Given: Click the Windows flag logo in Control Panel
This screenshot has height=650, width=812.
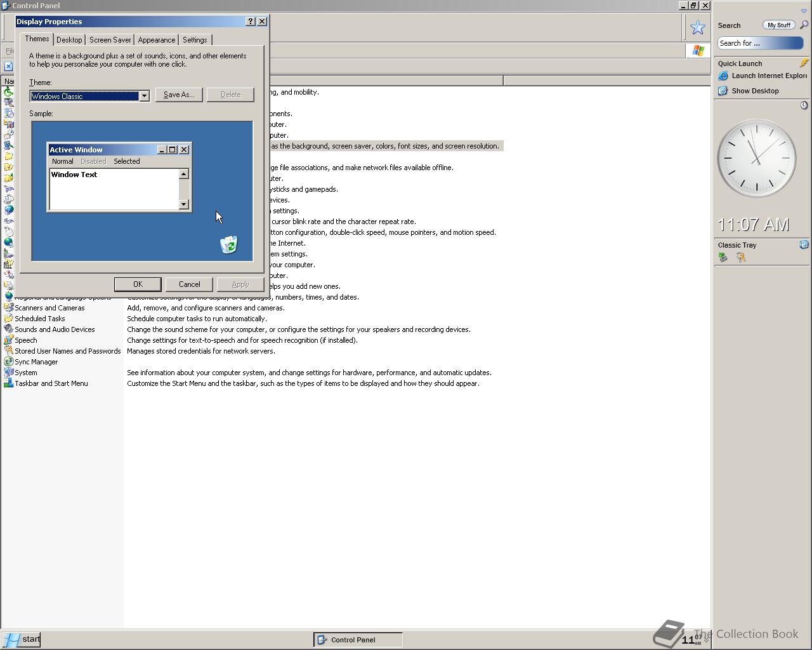Looking at the screenshot, I should (698, 51).
